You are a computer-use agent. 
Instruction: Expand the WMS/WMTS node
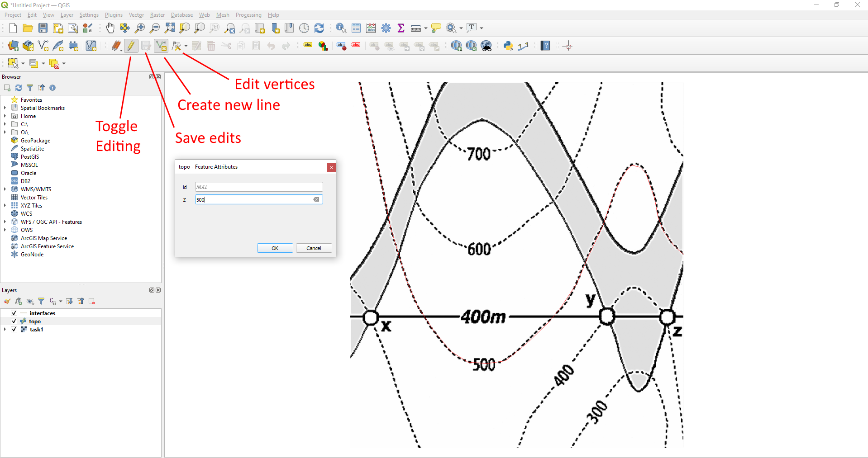coord(5,189)
